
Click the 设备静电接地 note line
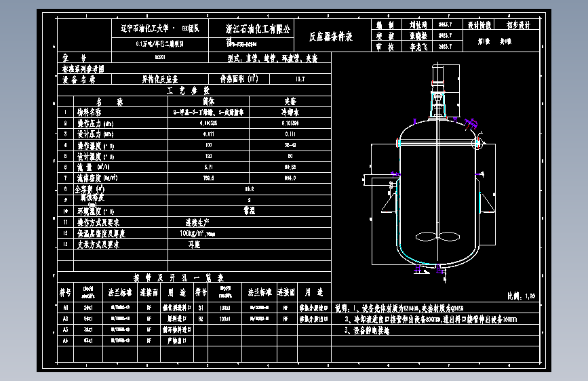click(367, 330)
